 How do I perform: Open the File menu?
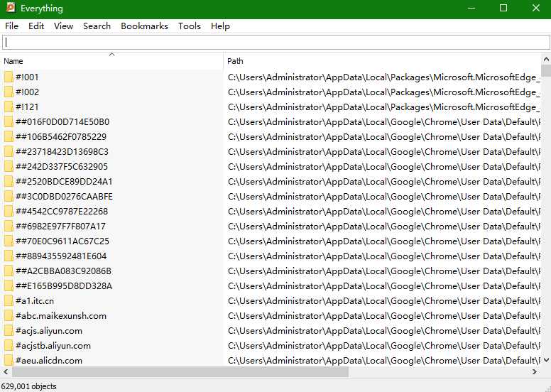[x=11, y=26]
